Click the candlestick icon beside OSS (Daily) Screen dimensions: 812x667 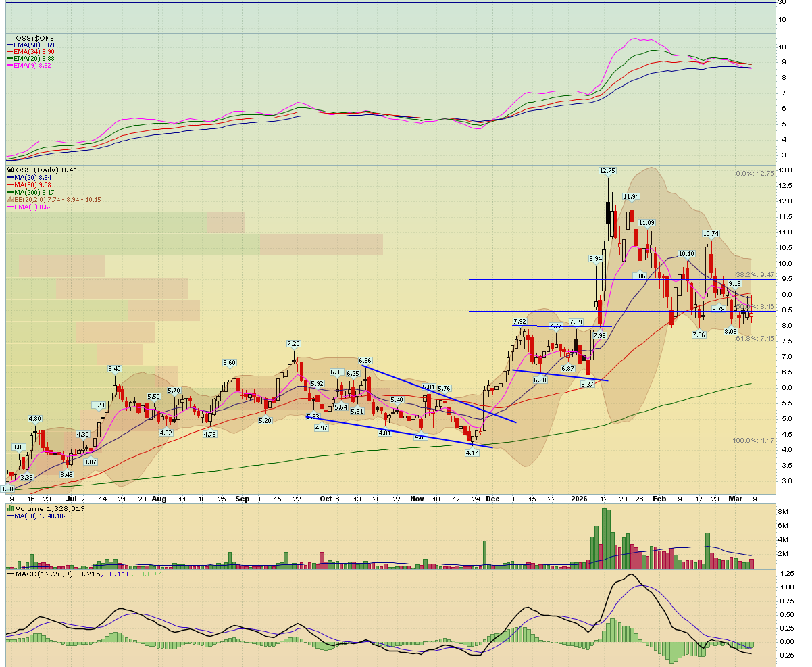click(9, 170)
